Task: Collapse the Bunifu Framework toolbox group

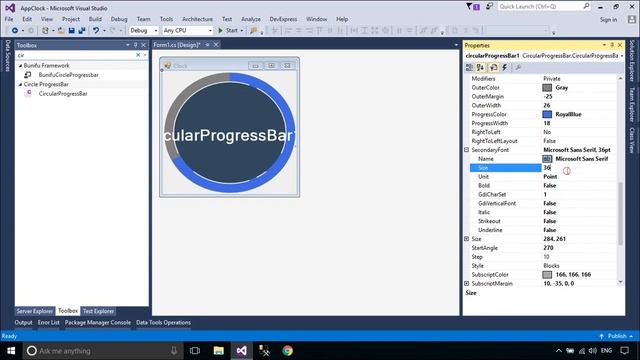Action: 20,66
